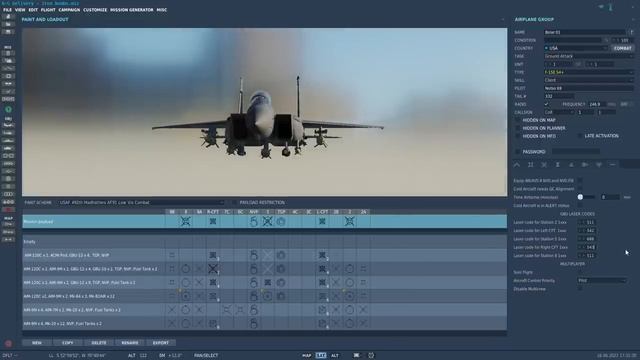Image resolution: width=640 pixels, height=360 pixels.
Task: Open the MISSION GENERATOR menu
Action: click(132, 10)
